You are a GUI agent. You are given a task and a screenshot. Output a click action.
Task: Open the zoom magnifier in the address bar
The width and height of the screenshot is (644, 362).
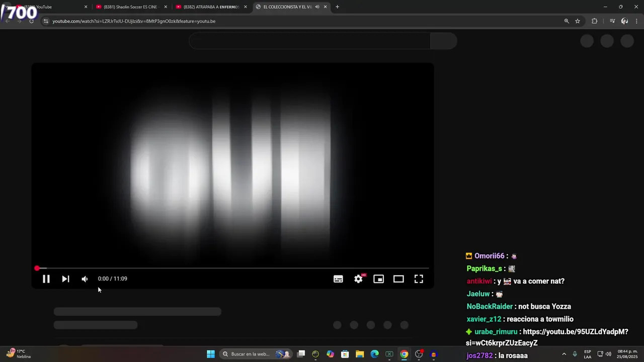pyautogui.click(x=567, y=21)
